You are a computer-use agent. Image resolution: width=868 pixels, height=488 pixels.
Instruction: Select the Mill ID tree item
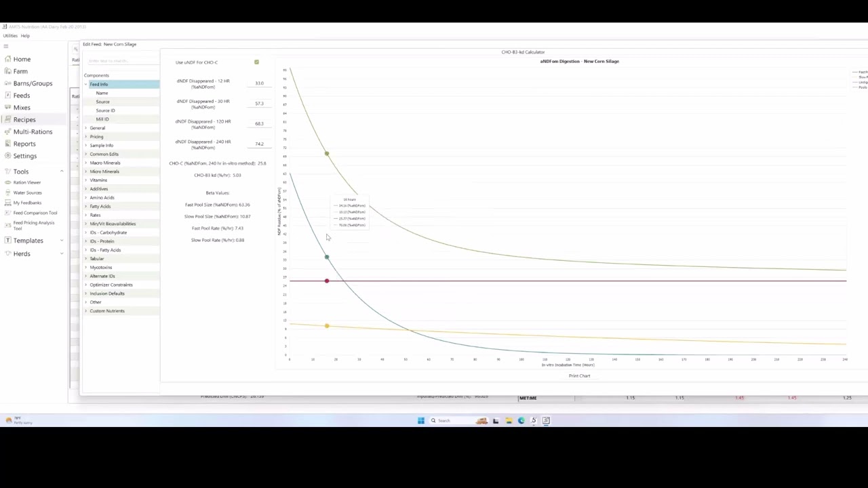click(102, 119)
